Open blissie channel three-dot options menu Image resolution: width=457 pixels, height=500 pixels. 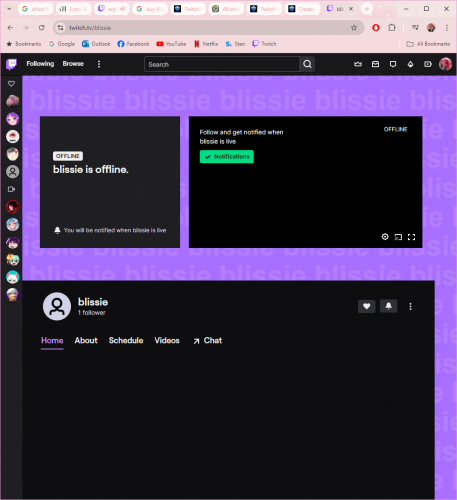(410, 306)
